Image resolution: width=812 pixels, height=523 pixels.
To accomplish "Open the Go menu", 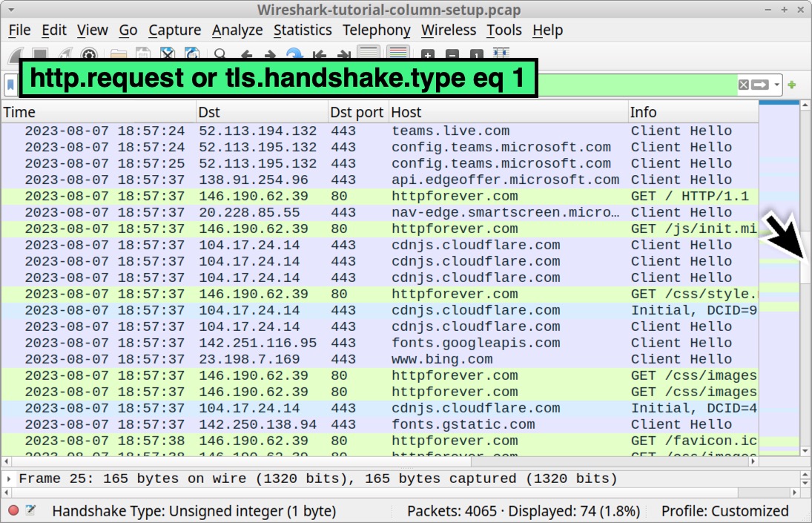I will click(x=128, y=30).
